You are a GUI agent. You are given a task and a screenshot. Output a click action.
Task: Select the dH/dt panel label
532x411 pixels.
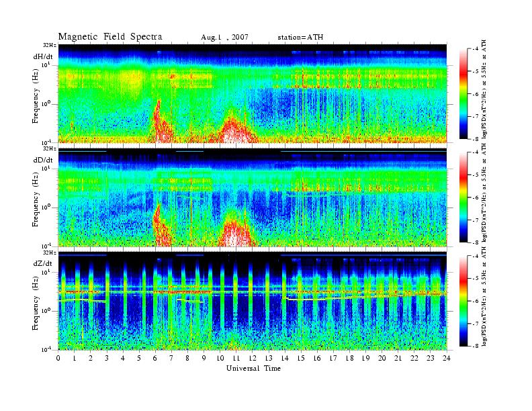click(43, 56)
